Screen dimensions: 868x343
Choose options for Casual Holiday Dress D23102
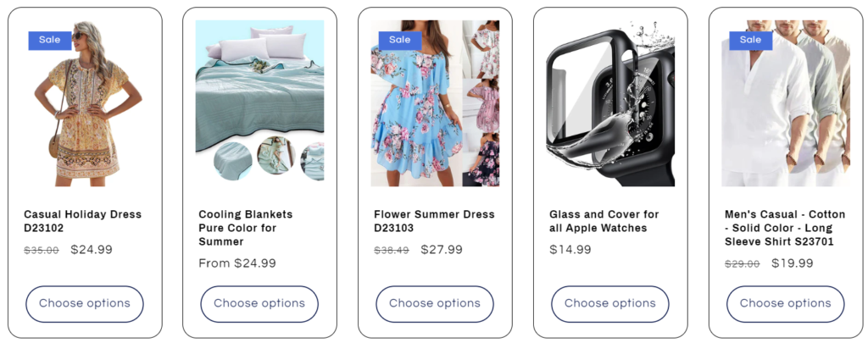[85, 304]
